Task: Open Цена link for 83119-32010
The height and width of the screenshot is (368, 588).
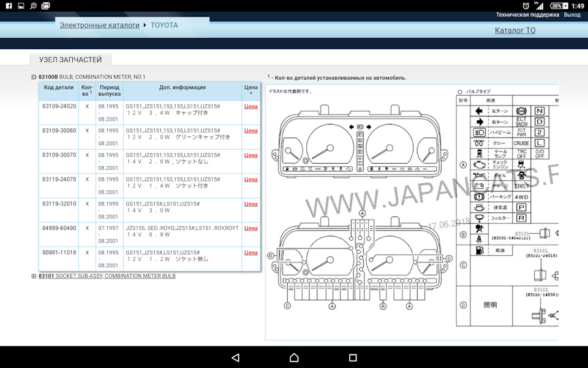Action: (x=251, y=204)
